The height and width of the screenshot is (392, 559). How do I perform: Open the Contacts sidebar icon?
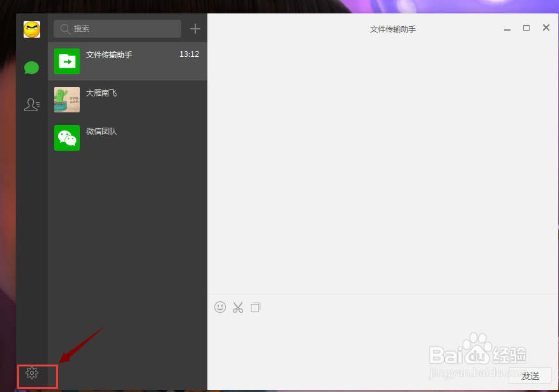31,104
